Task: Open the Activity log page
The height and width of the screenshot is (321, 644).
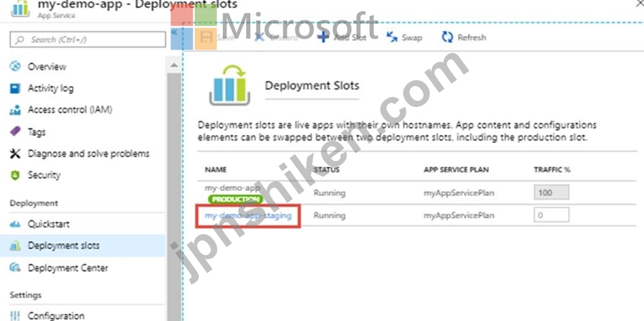Action: 51,88
